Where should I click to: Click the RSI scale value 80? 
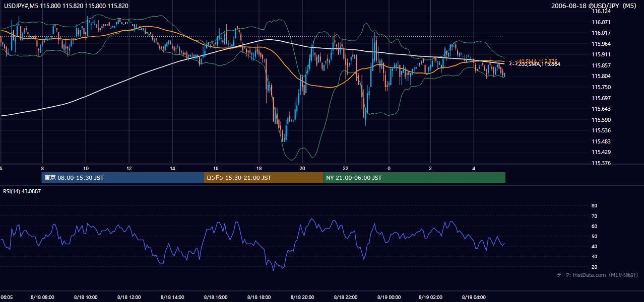[x=594, y=206]
